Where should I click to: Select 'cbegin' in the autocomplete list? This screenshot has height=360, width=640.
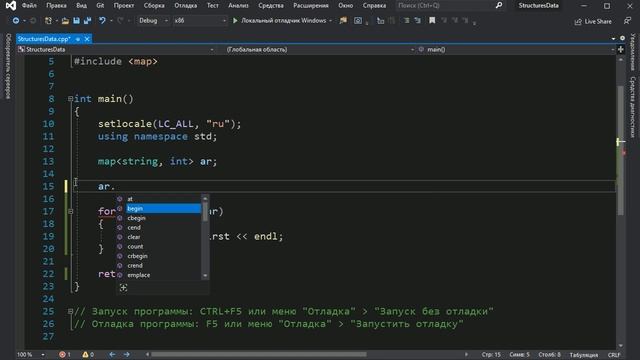pos(159,218)
